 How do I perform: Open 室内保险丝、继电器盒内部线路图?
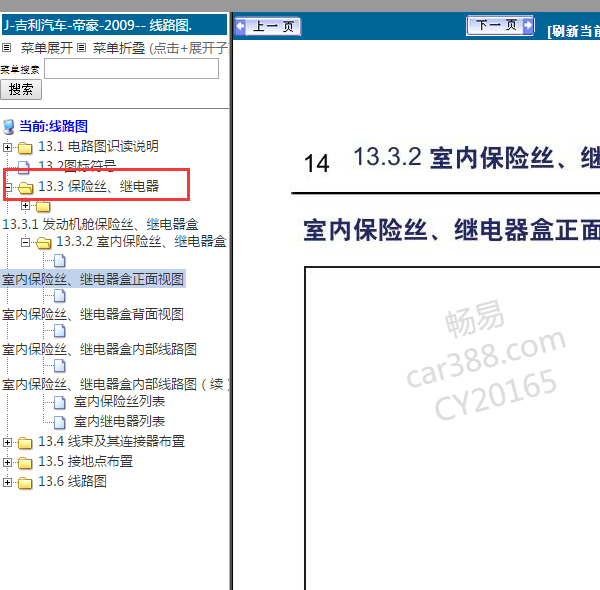tap(99, 349)
